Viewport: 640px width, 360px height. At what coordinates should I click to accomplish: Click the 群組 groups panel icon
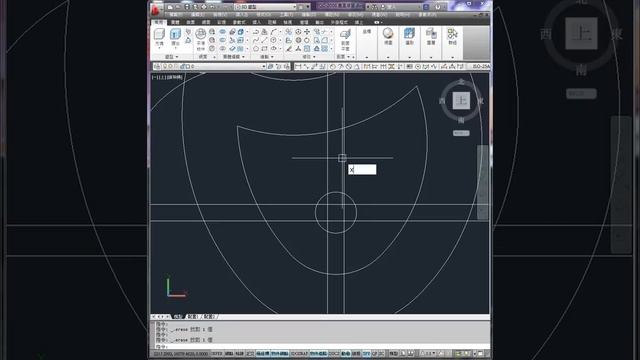tap(452, 33)
